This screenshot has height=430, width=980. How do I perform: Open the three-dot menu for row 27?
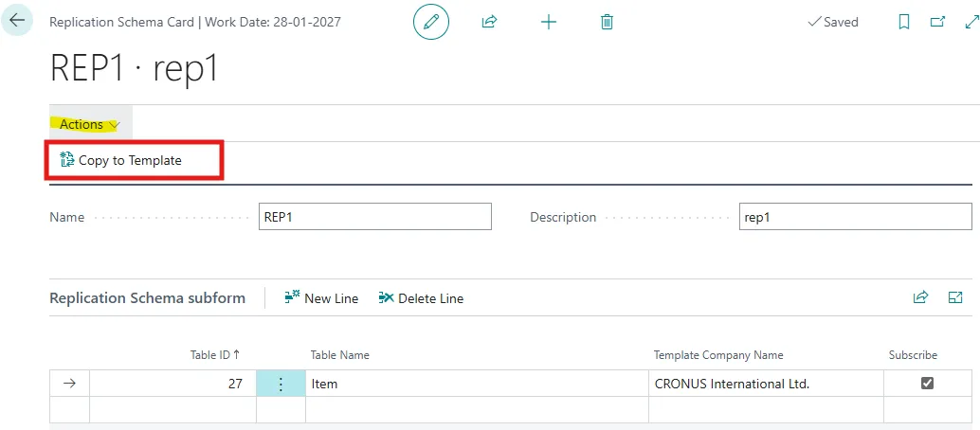281,384
